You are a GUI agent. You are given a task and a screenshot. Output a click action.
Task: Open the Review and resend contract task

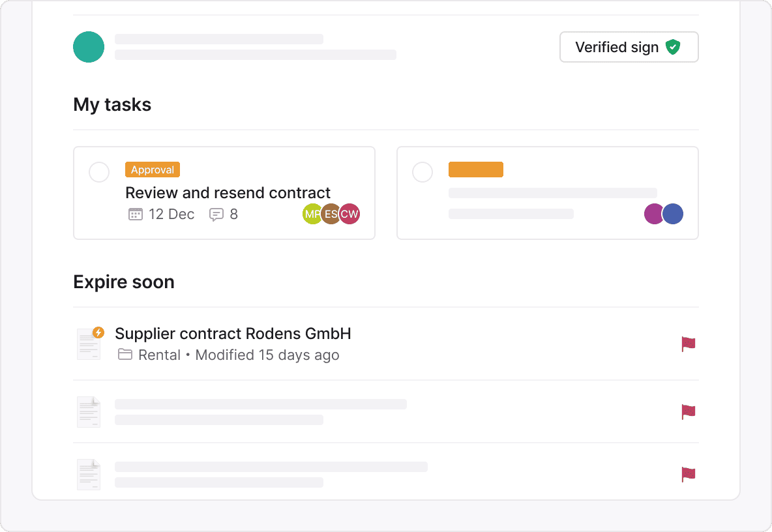point(228,193)
